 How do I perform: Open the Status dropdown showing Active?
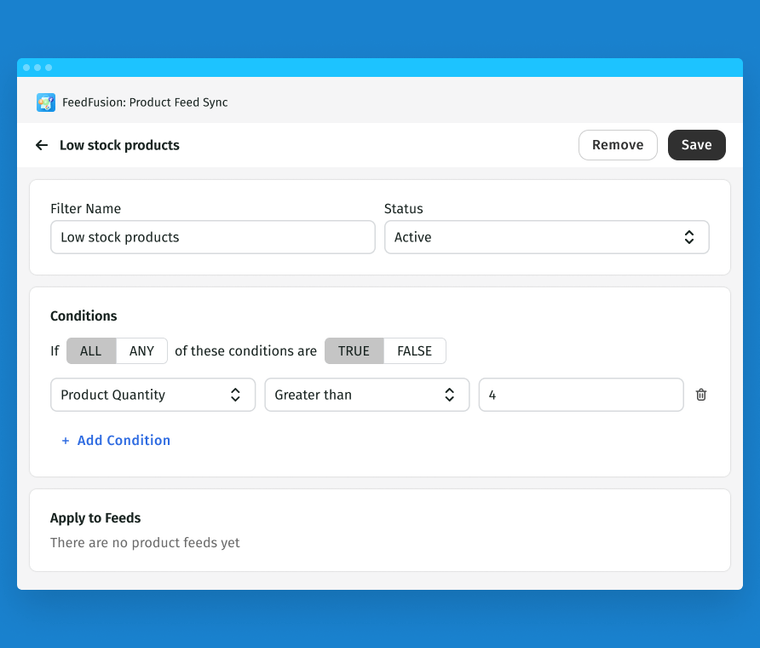(x=547, y=237)
